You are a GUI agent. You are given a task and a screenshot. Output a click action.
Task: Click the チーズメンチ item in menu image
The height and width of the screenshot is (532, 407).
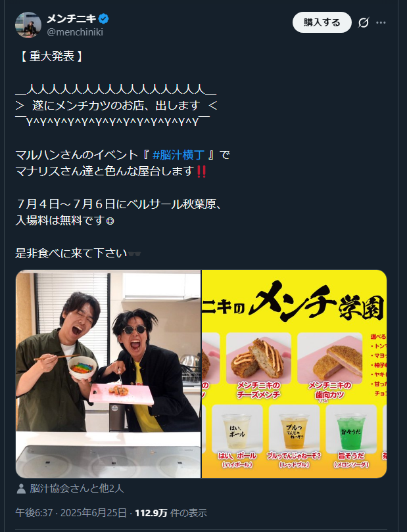(x=258, y=366)
